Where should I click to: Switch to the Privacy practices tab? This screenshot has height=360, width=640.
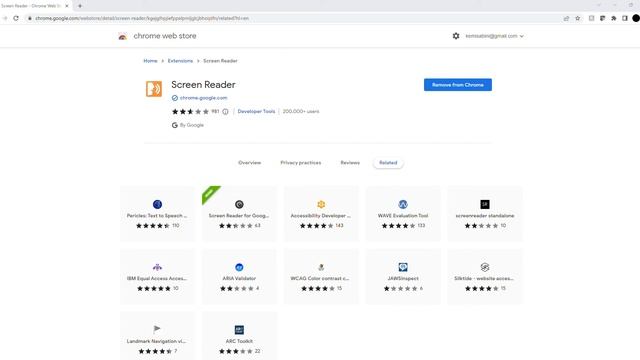(x=301, y=162)
